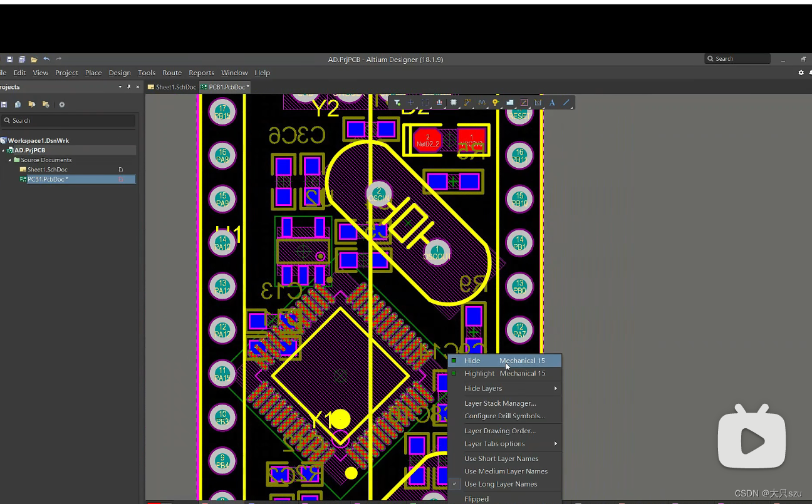Click the top-right Search field in the title bar
This screenshot has width=812, height=504.
click(737, 59)
